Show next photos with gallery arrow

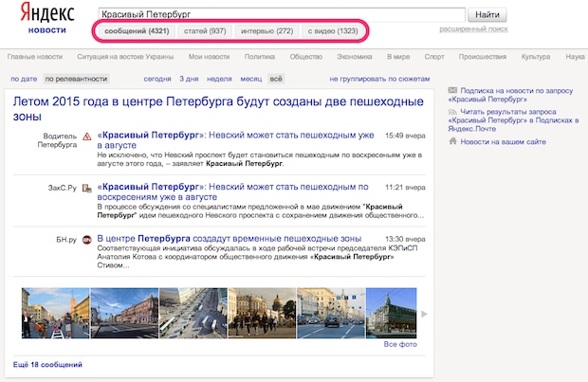[x=424, y=313]
